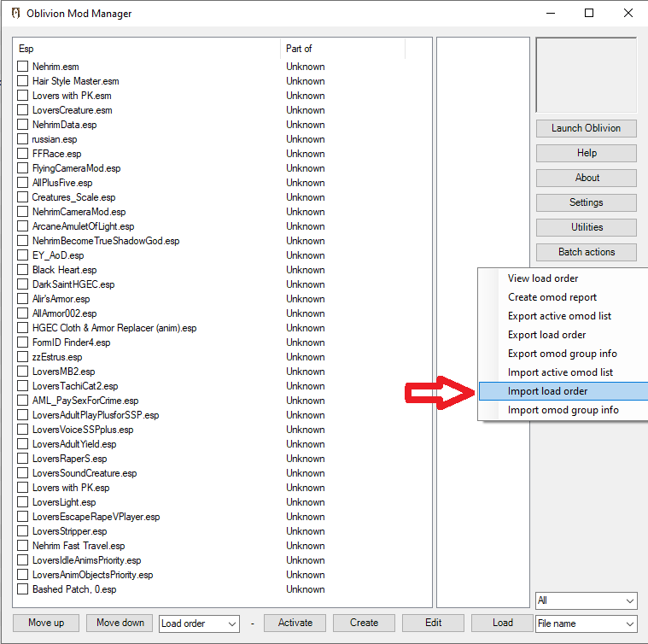Open the Load order sort dropdown
This screenshot has height=644, width=648.
(200, 624)
